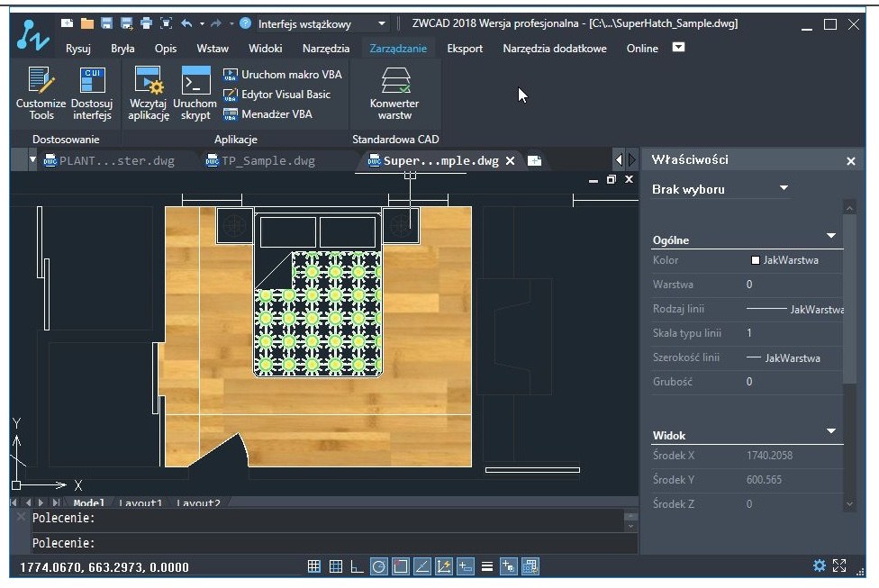Collapse the Ogólne properties section
The height and width of the screenshot is (588, 879).
tap(831, 236)
